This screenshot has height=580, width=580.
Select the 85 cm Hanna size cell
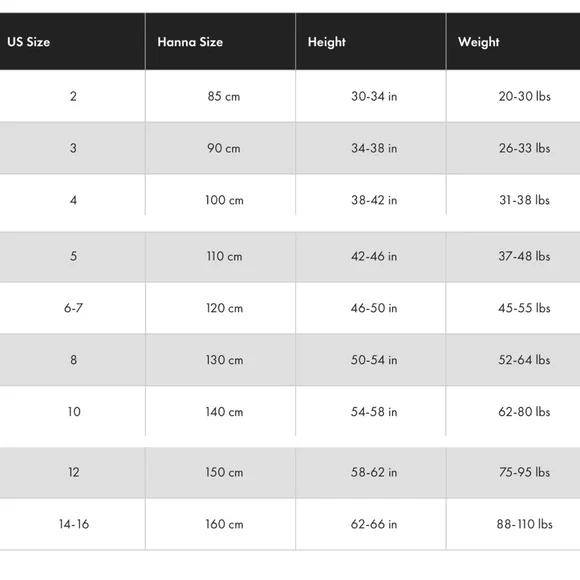[220, 96]
